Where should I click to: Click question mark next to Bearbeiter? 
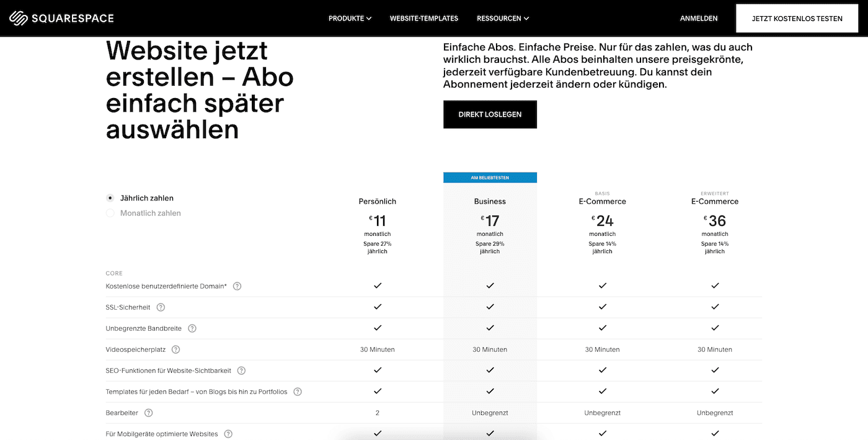[x=148, y=413]
